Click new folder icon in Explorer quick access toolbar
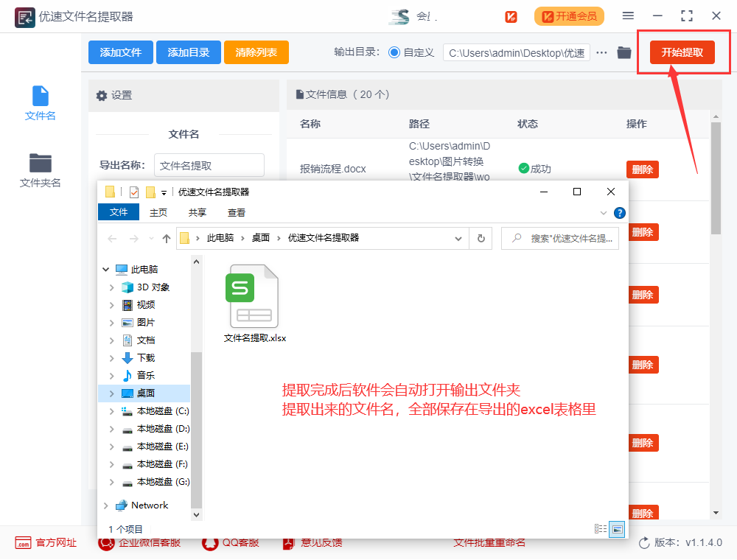The image size is (737, 560). coord(150,192)
